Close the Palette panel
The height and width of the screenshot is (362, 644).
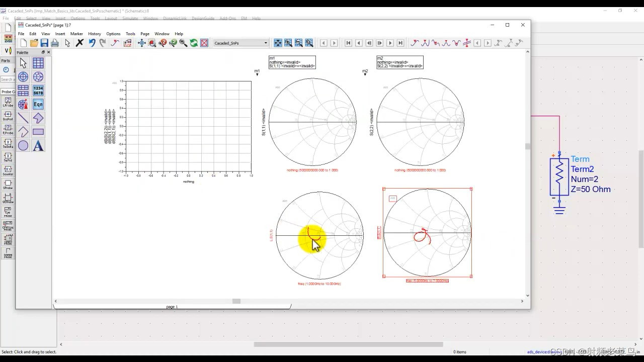pyautogui.click(x=48, y=52)
